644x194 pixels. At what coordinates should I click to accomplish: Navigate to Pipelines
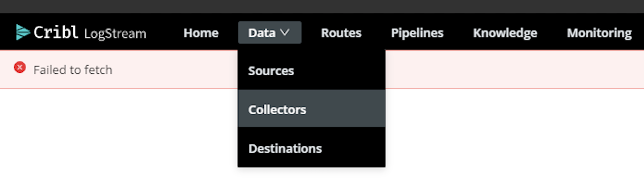(417, 33)
